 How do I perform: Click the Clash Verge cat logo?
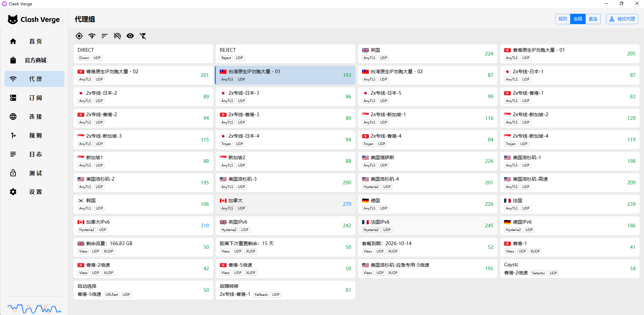pyautogui.click(x=13, y=19)
